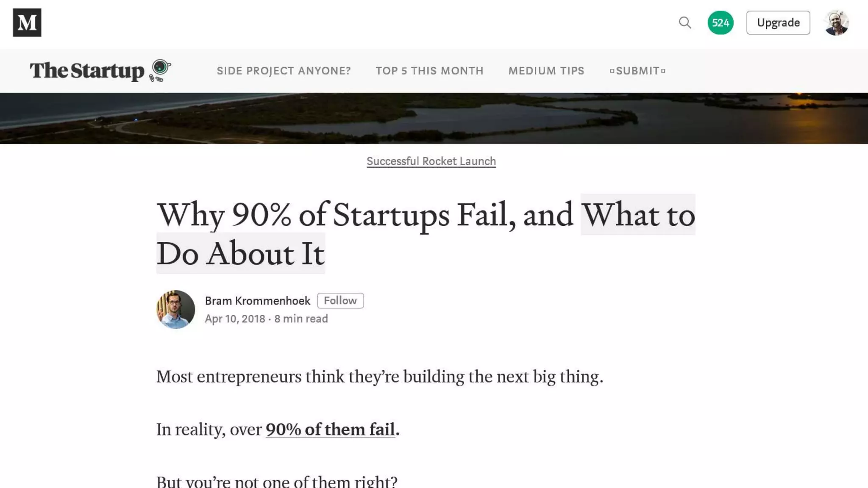868x488 pixels.
Task: Click the Apr 10, 2018 publish date
Action: pyautogui.click(x=235, y=319)
